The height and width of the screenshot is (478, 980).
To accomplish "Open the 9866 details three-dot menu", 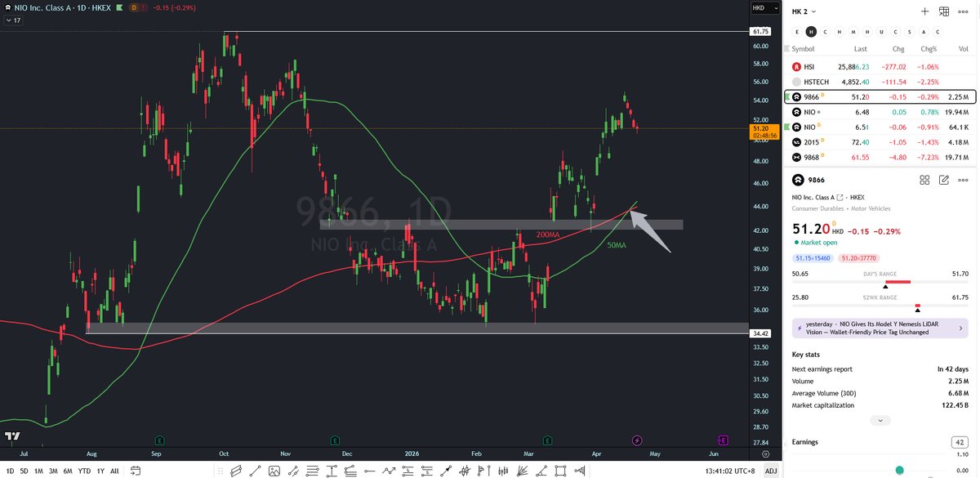I will pos(964,180).
